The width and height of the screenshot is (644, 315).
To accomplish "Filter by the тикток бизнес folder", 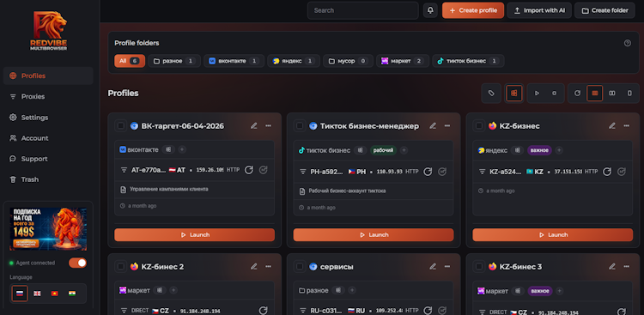I will 468,61.
